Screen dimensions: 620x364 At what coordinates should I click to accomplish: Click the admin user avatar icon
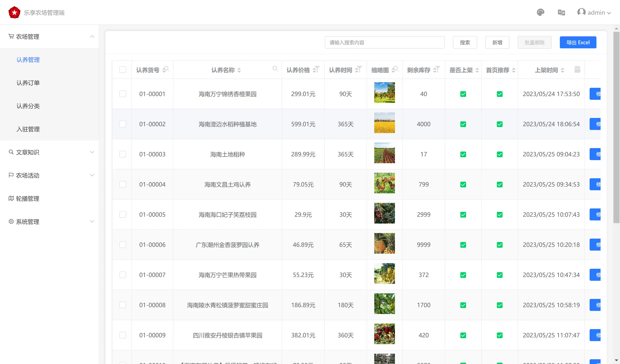[x=581, y=12]
